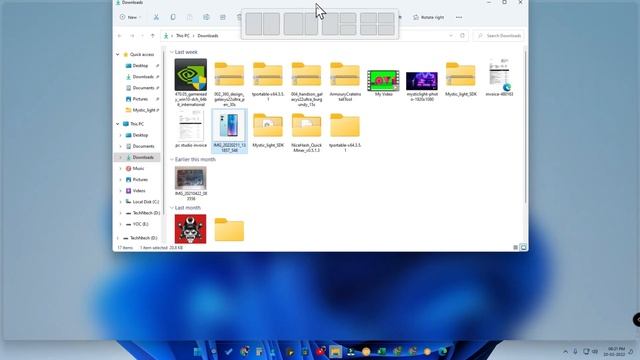Select Videos in the navigation pane

pos(138,191)
